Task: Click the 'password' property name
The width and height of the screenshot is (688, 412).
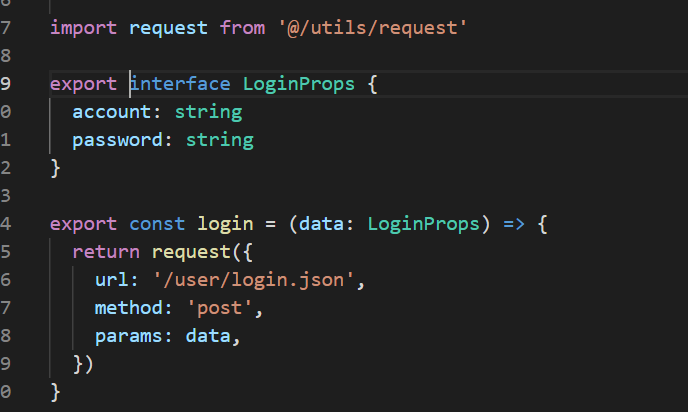Action: click(117, 140)
